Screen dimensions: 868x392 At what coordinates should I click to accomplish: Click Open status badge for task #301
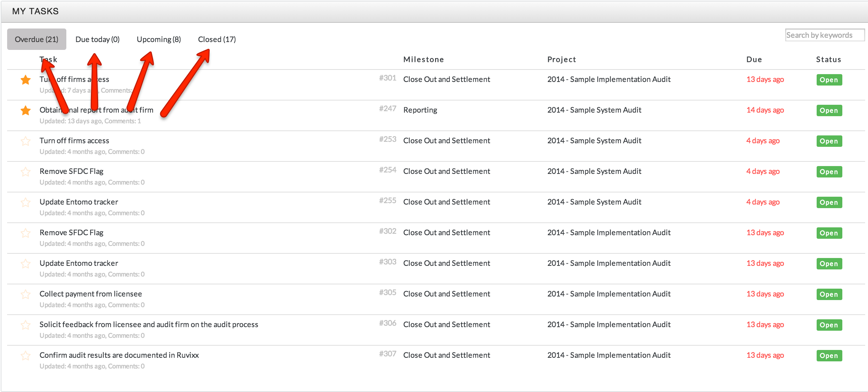coord(829,80)
